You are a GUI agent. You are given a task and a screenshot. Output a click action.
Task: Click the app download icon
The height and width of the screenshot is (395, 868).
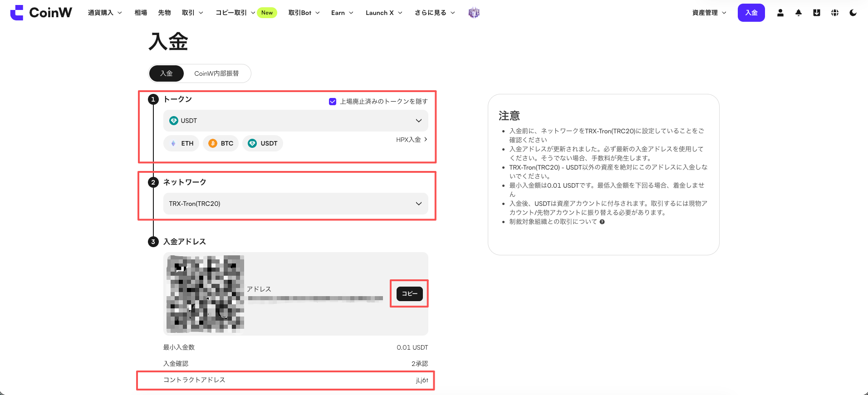tap(817, 13)
